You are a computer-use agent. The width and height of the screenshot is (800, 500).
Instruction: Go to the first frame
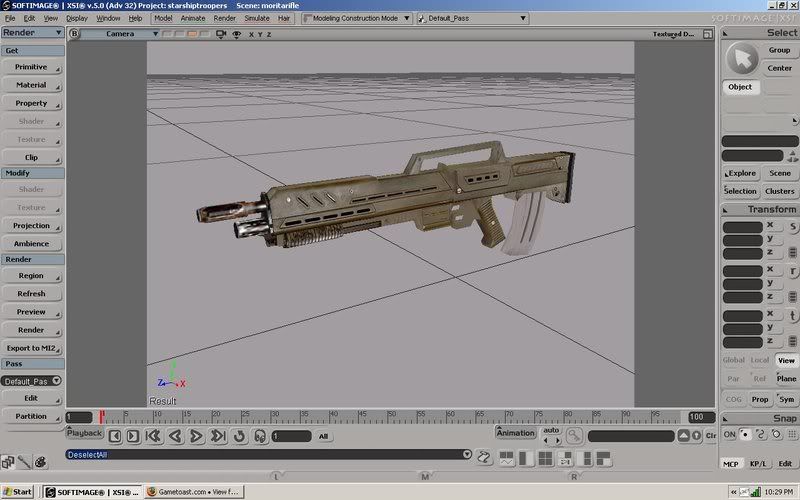coord(153,436)
